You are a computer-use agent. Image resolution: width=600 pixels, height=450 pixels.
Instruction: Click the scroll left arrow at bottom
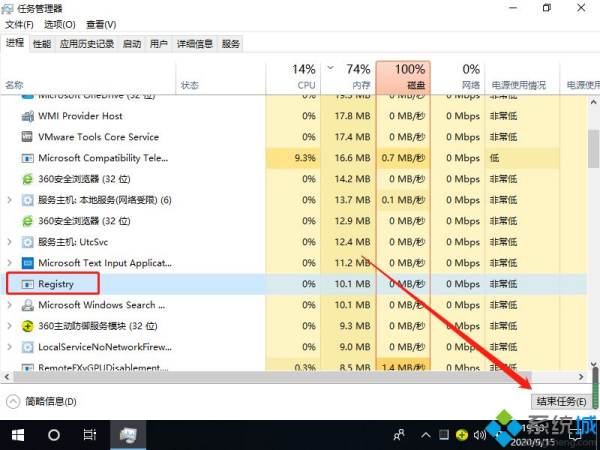[7, 377]
